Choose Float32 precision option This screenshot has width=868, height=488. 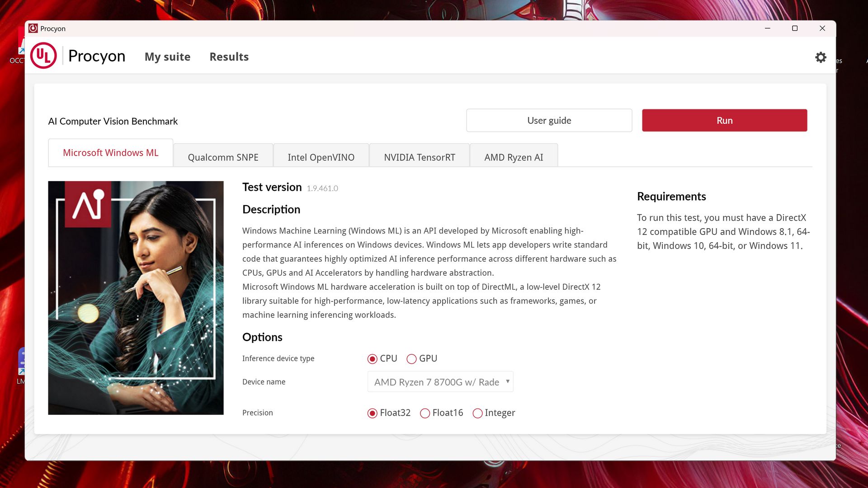(x=373, y=413)
